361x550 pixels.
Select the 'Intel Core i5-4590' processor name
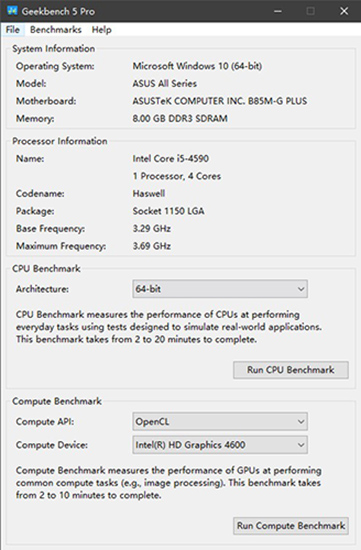(x=171, y=159)
